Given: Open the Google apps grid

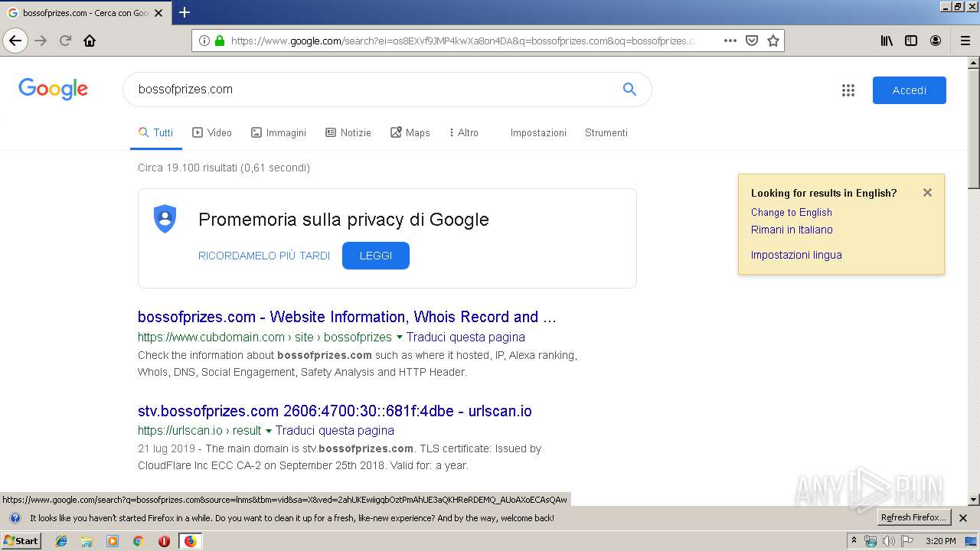Looking at the screenshot, I should 848,90.
